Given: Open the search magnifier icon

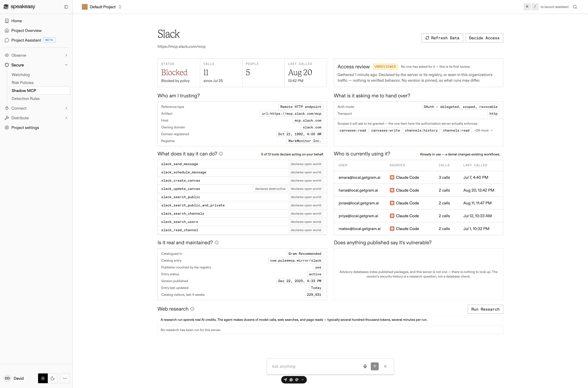Looking at the screenshot, I should pyautogui.click(x=575, y=7).
